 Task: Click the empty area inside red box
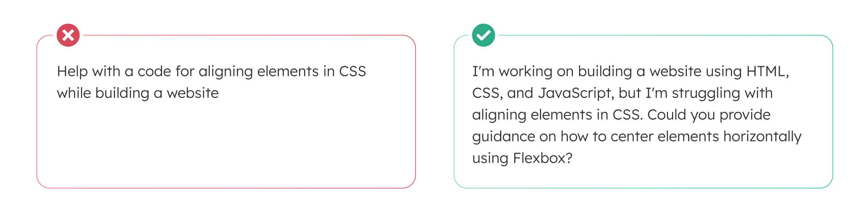pyautogui.click(x=226, y=145)
